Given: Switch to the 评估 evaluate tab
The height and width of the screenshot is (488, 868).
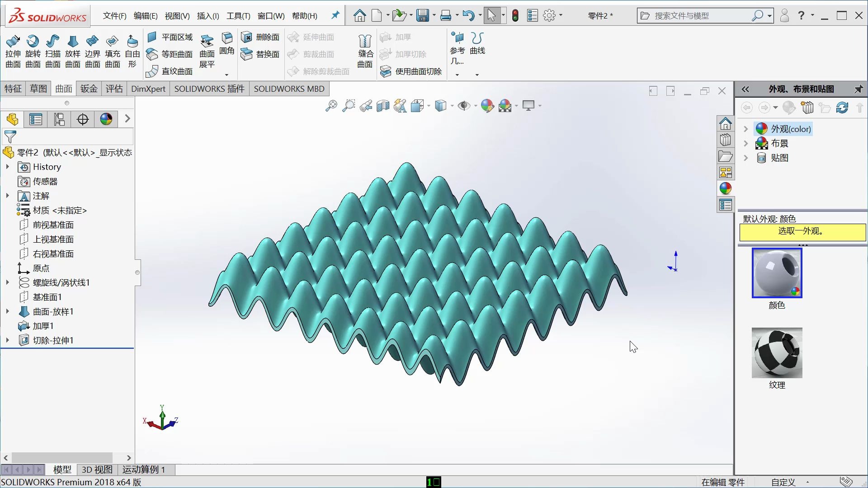Looking at the screenshot, I should click(x=114, y=89).
